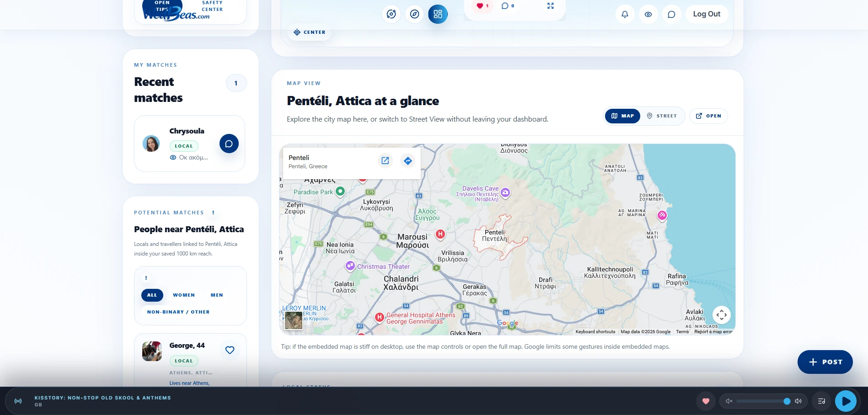Screen dimensions: 868x415
Task: Click the Log Out button
Action: pyautogui.click(x=707, y=14)
